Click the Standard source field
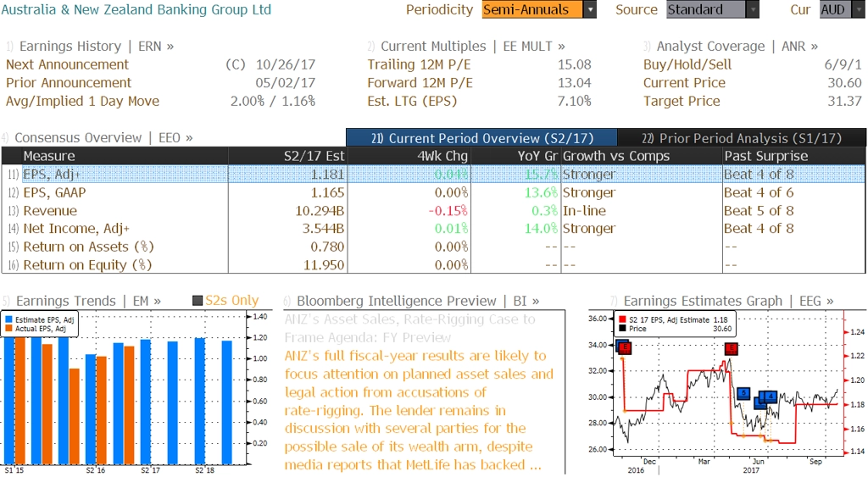 coord(705,9)
